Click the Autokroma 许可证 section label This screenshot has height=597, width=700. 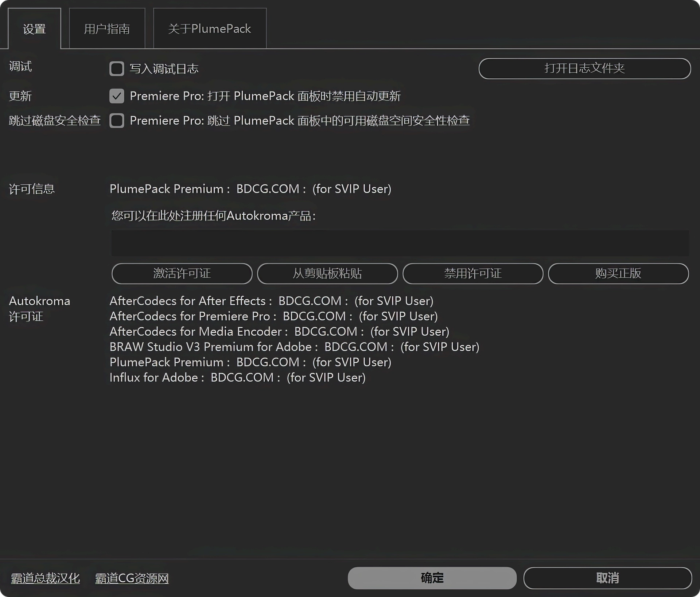[x=39, y=309]
